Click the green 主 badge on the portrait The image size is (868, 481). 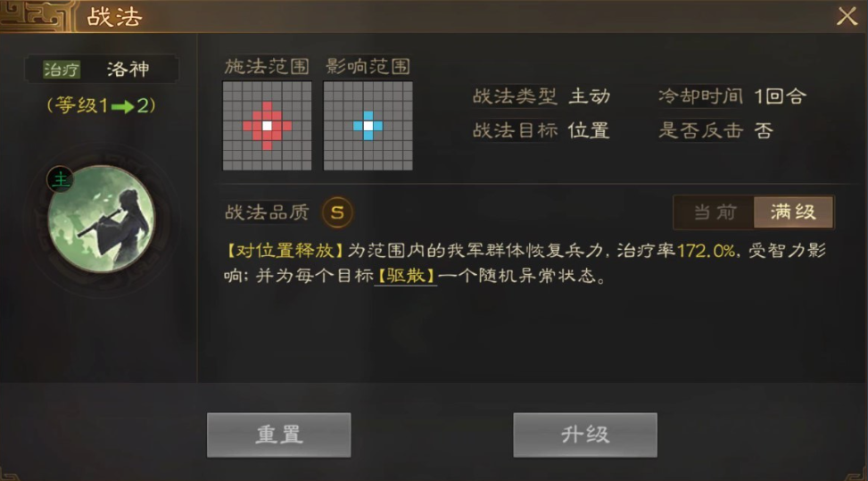tap(61, 179)
